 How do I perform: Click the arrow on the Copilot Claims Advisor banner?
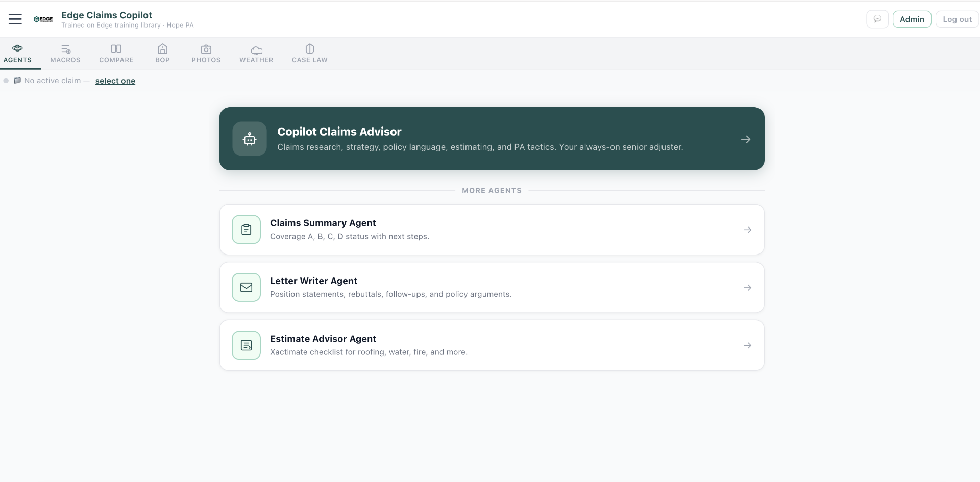(x=746, y=139)
